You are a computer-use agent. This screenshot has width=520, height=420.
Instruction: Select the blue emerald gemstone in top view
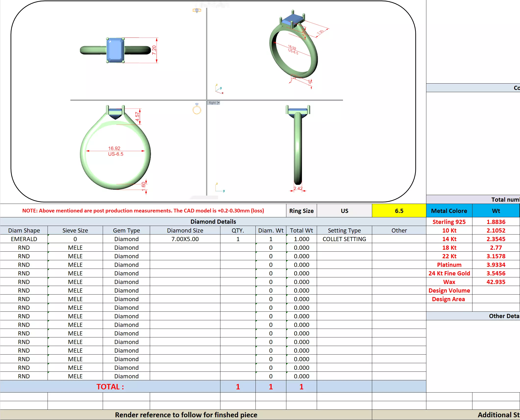(x=115, y=50)
